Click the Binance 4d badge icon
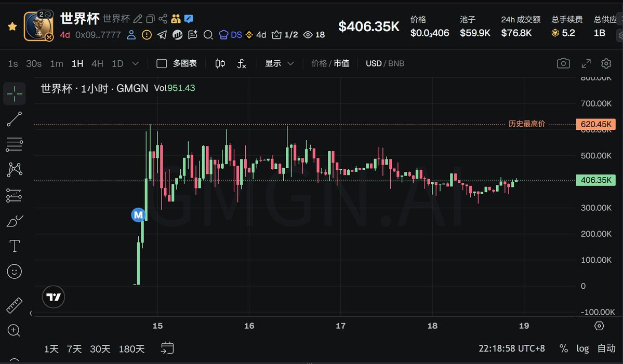 tap(256, 35)
